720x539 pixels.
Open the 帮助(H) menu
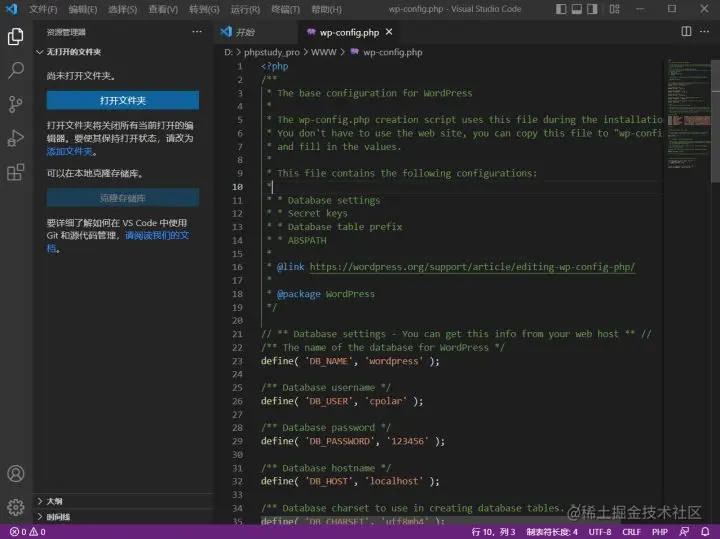326,9
